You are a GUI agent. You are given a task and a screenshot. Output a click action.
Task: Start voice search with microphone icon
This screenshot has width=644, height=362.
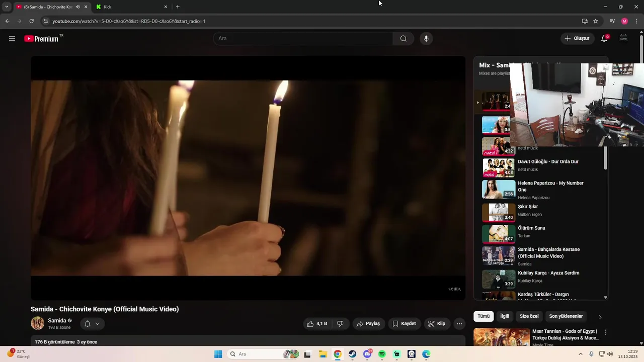[x=426, y=39]
